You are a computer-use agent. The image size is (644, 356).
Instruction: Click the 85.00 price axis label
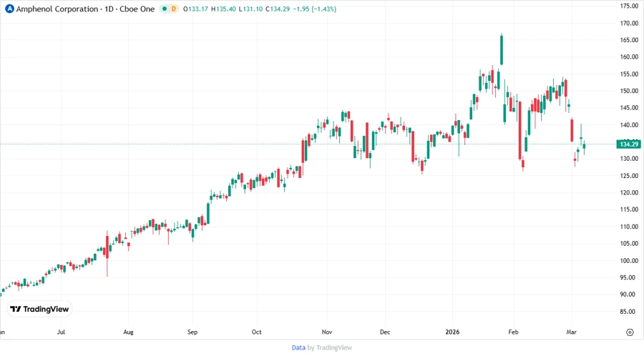tap(629, 311)
